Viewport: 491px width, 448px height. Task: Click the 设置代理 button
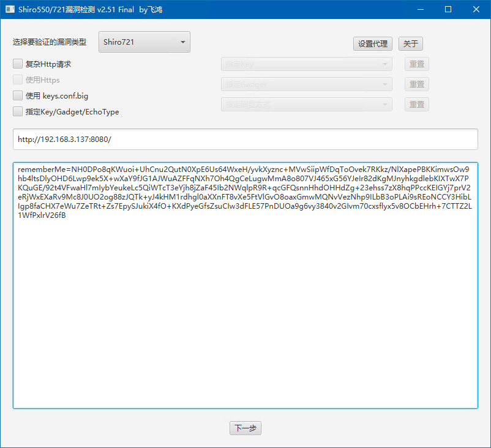point(373,43)
